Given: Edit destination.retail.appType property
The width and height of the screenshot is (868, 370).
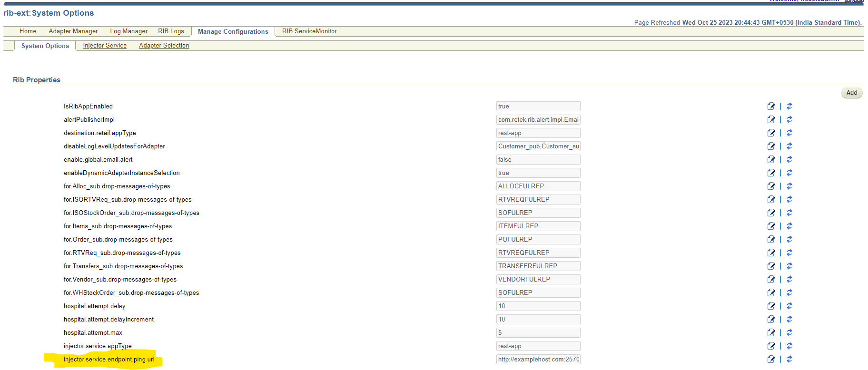Looking at the screenshot, I should click(x=771, y=133).
